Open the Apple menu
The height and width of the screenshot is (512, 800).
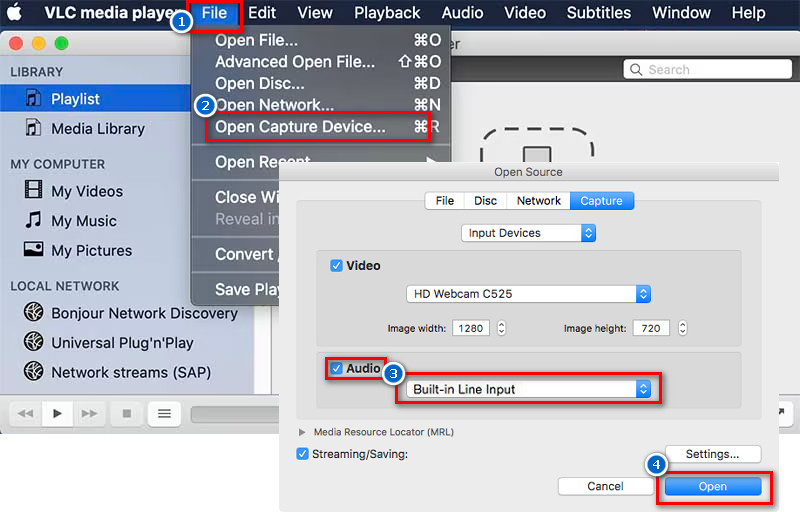click(x=15, y=12)
